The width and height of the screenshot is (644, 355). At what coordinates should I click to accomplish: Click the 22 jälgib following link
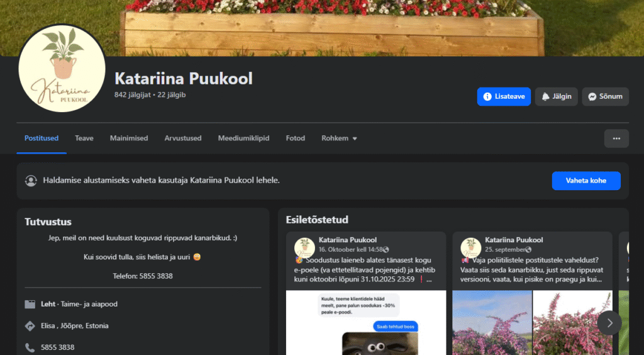point(172,95)
